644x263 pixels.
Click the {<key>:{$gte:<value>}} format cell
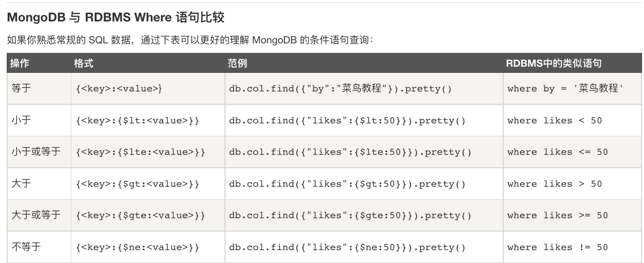(x=148, y=215)
